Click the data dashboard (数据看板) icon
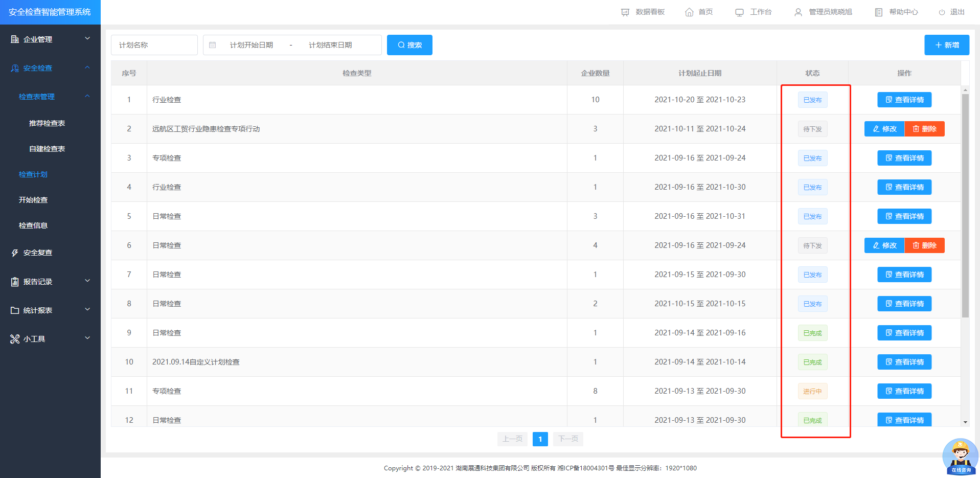Image resolution: width=980 pixels, height=478 pixels. pos(625,12)
